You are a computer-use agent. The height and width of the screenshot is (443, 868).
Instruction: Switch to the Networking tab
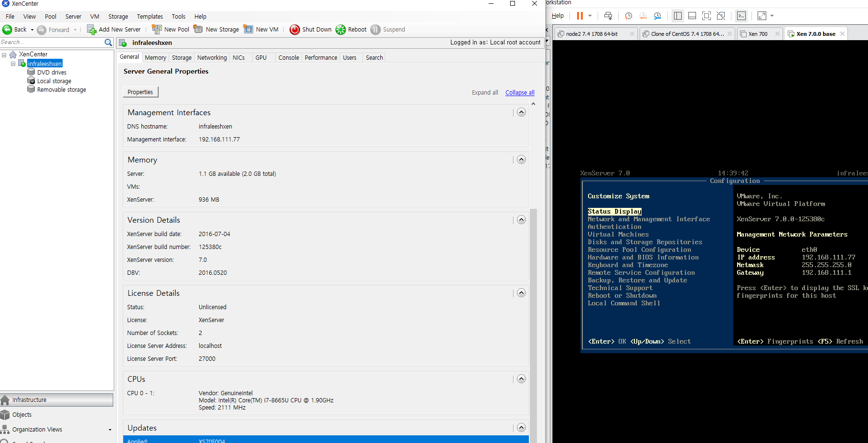click(212, 57)
